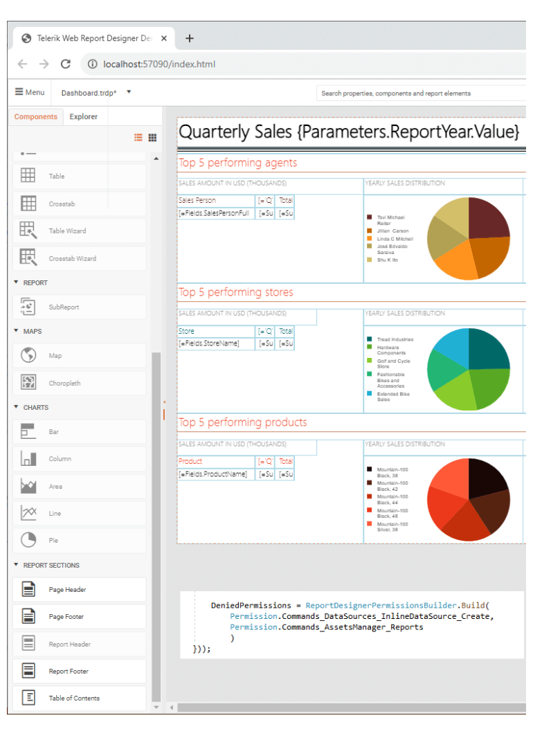The width and height of the screenshot is (533, 756).
Task: Select the Pie chart icon
Action: [x=28, y=540]
